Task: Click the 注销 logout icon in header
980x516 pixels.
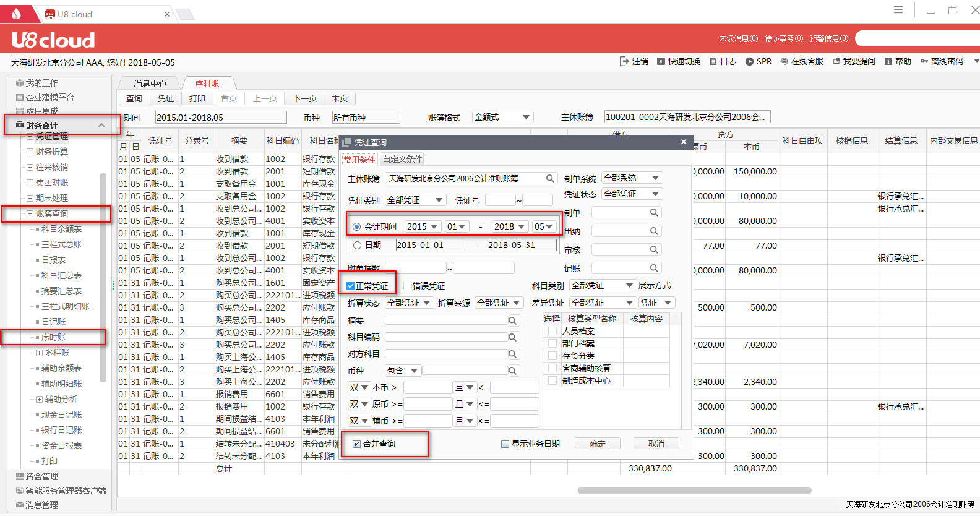Action: pyautogui.click(x=624, y=61)
